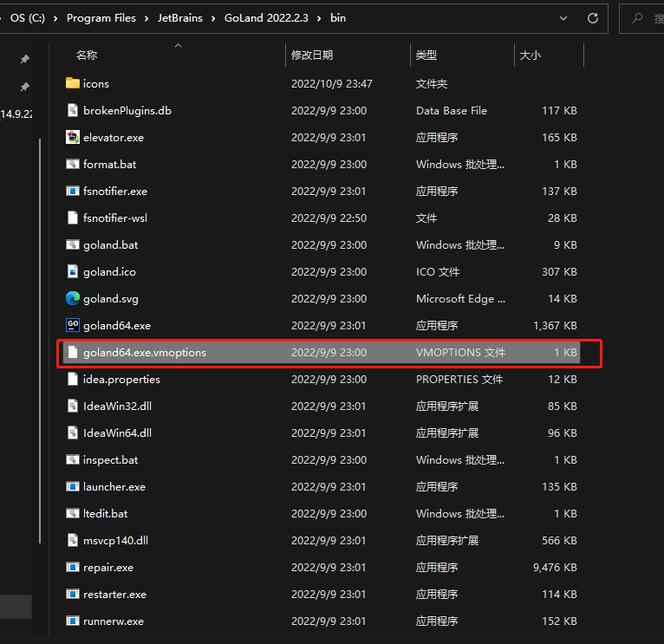Select the file name launcher.exe
This screenshot has width=664, height=644.
click(x=114, y=487)
